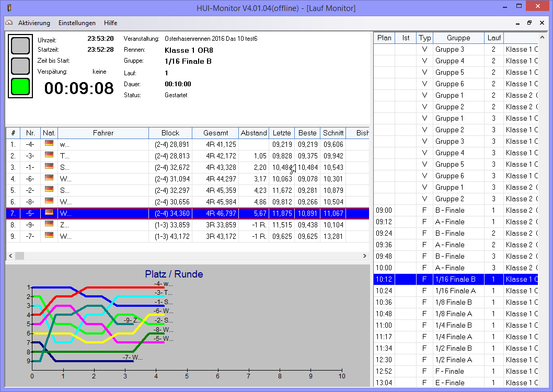Select the 1/2 Finale B row at 11:34
Viewport: 553px width, 392px height.
pos(456,348)
